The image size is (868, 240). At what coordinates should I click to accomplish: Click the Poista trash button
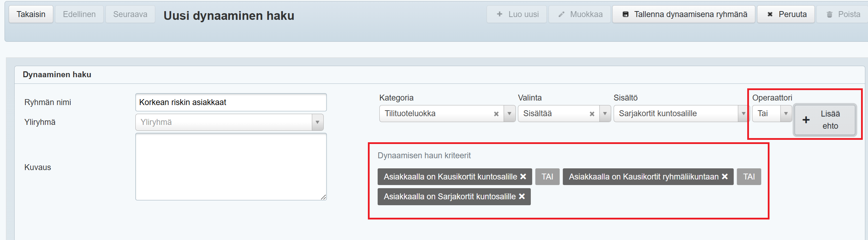pos(843,14)
